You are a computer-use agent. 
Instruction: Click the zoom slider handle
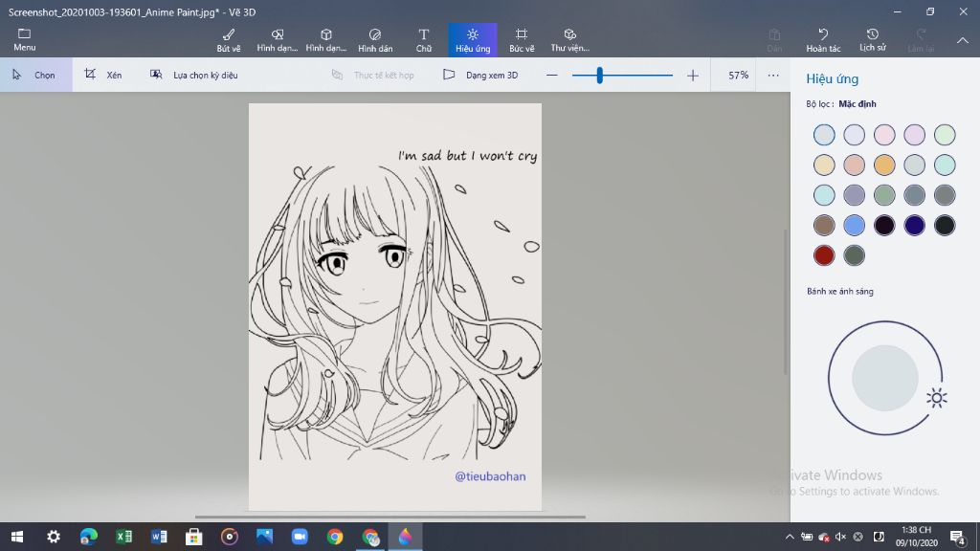point(599,76)
